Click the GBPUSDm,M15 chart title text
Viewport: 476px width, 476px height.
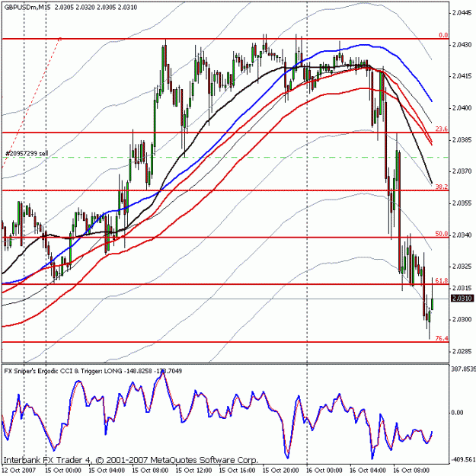click(27, 8)
